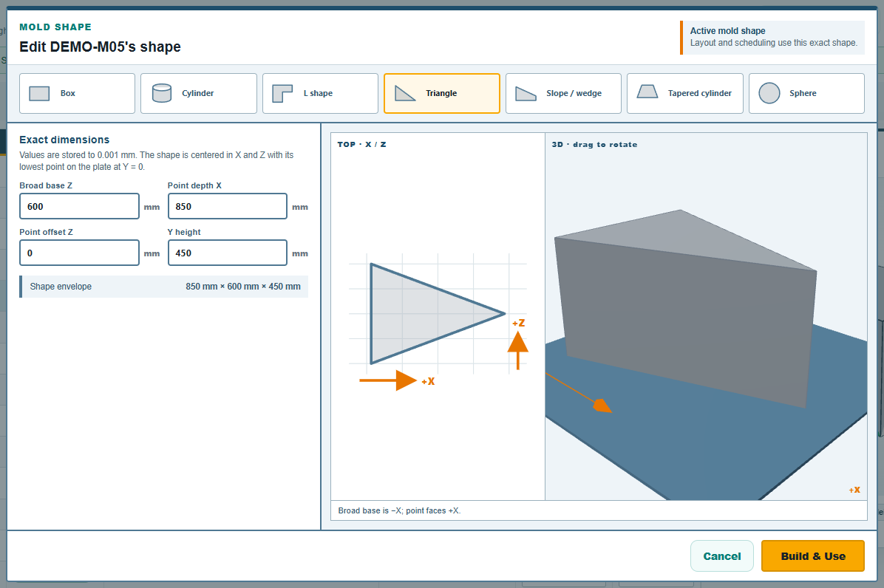
Task: Choose the Cylinder shape icon
Action: pos(162,94)
